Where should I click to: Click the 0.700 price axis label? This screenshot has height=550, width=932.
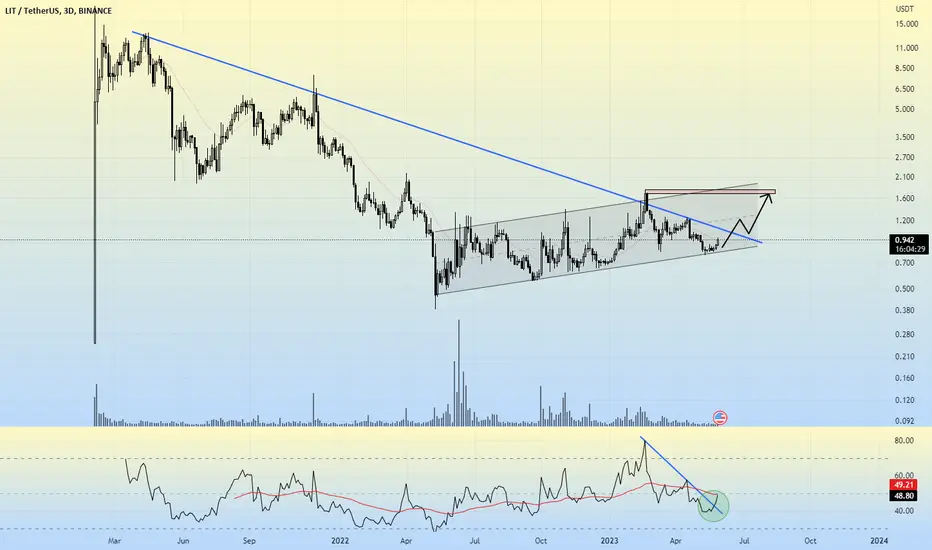pos(905,263)
